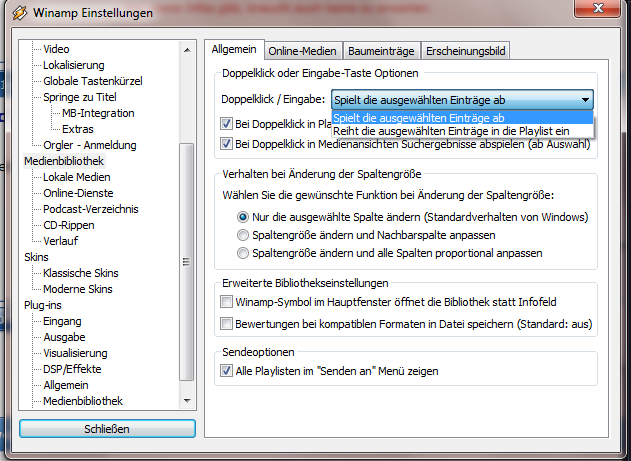
Task: Select MB-Integration tree entry
Action: (x=98, y=113)
